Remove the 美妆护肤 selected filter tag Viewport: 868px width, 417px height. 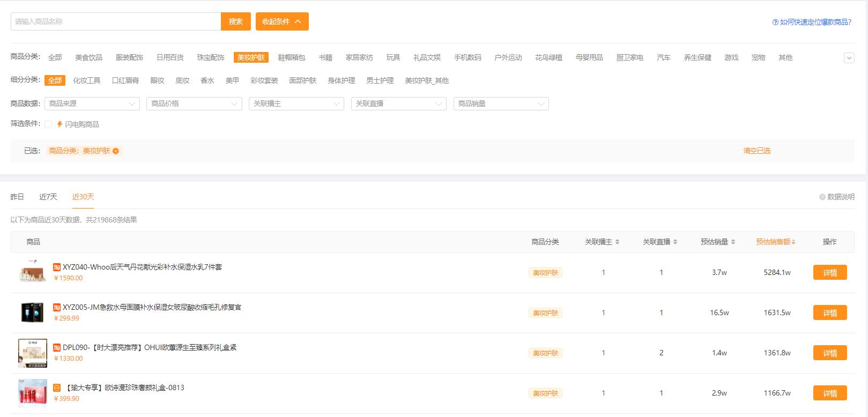(116, 151)
